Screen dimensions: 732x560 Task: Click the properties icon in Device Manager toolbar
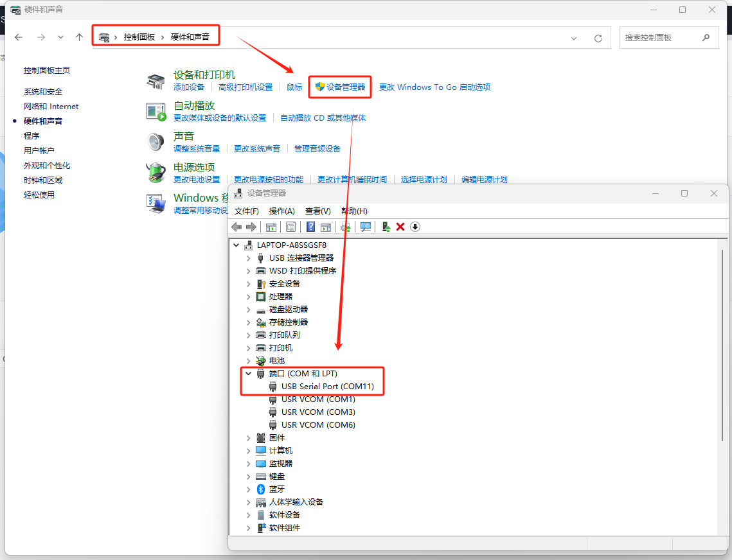click(x=290, y=227)
